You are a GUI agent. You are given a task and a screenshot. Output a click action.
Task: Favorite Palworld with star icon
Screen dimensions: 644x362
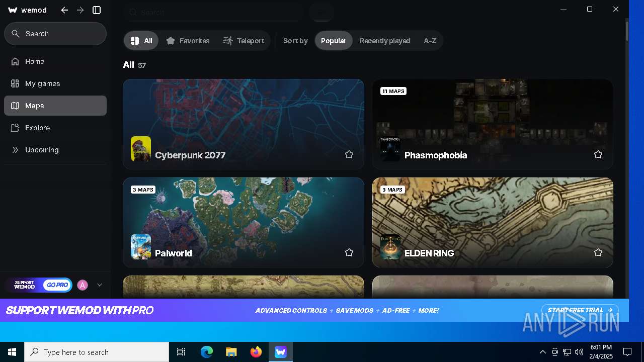(x=349, y=252)
